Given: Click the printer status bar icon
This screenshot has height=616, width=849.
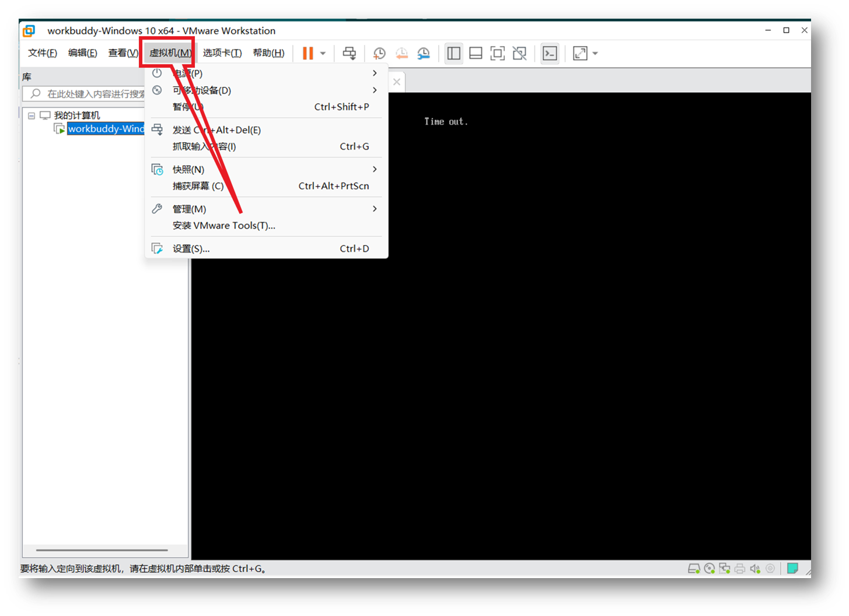Looking at the screenshot, I should tap(740, 568).
